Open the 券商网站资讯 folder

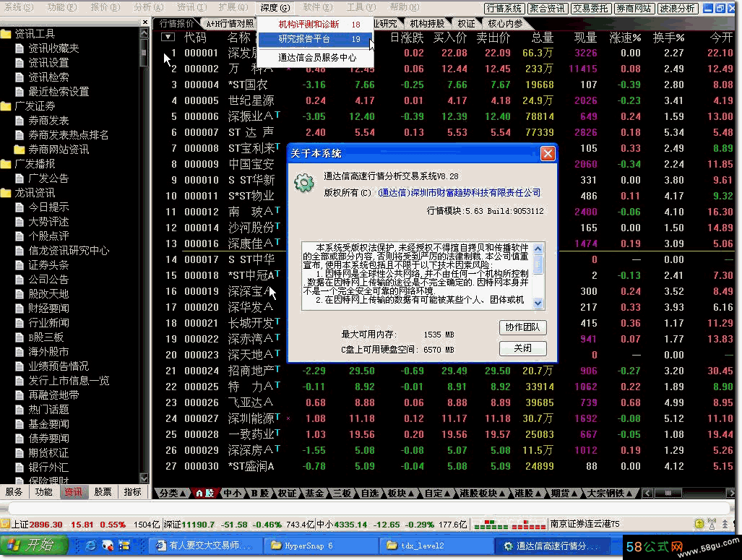[x=51, y=150]
